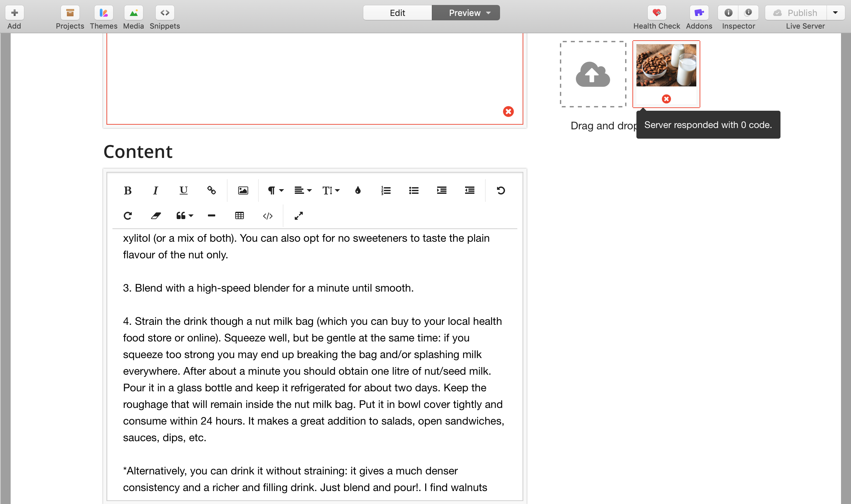
Task: Toggle ordered numbered list
Action: [386, 190]
